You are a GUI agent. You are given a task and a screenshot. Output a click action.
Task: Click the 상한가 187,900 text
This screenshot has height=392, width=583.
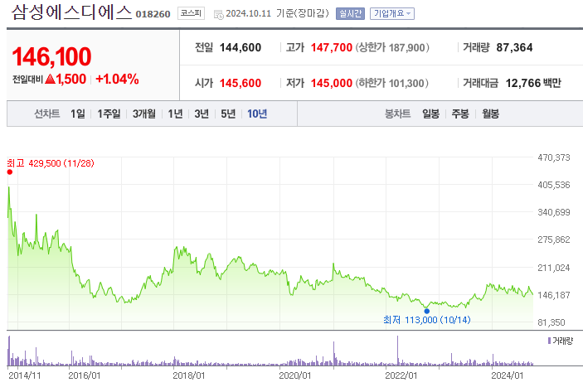click(x=392, y=47)
